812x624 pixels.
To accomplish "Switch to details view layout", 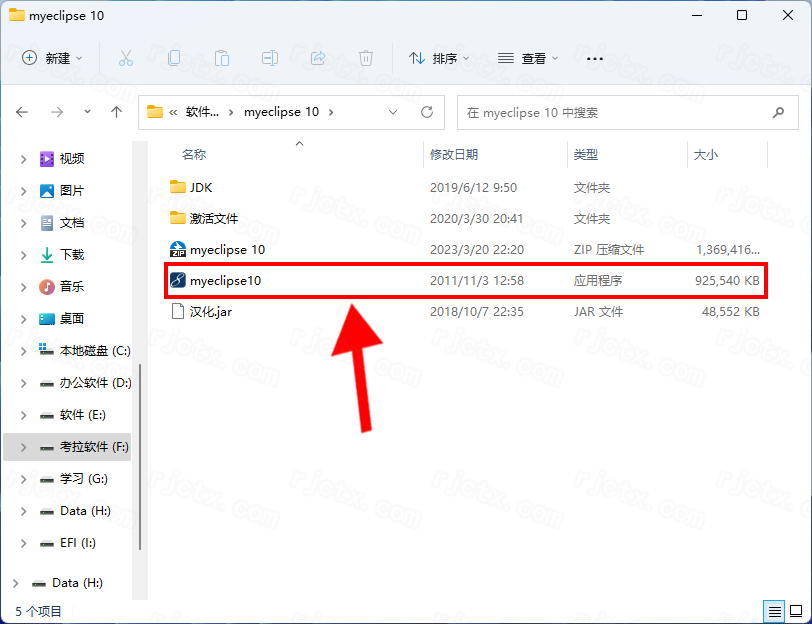I will 774,610.
